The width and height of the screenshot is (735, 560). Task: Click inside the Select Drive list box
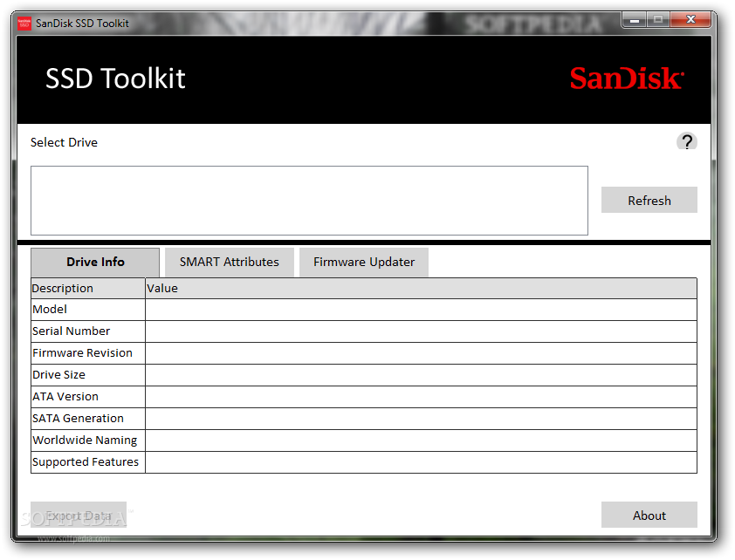point(309,201)
